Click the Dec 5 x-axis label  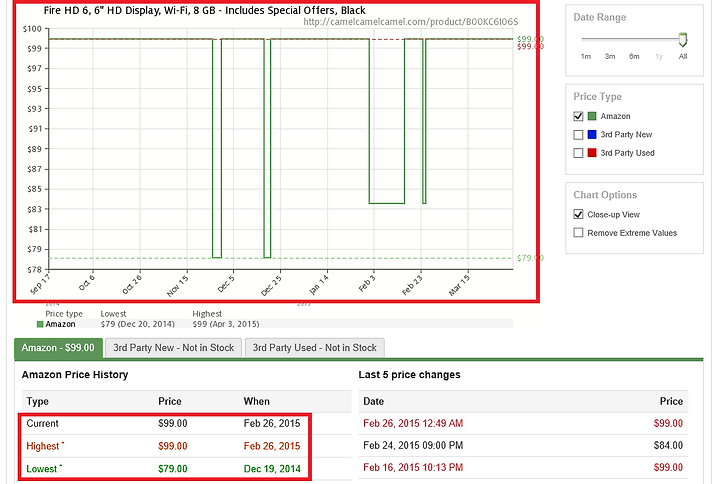[226, 284]
